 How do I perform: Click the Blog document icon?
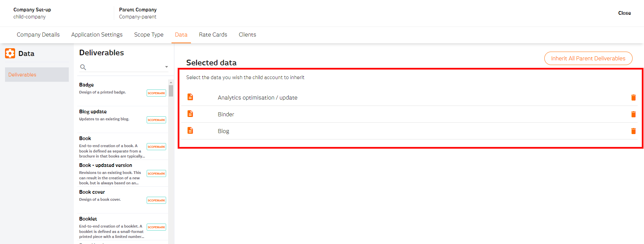coord(190,130)
